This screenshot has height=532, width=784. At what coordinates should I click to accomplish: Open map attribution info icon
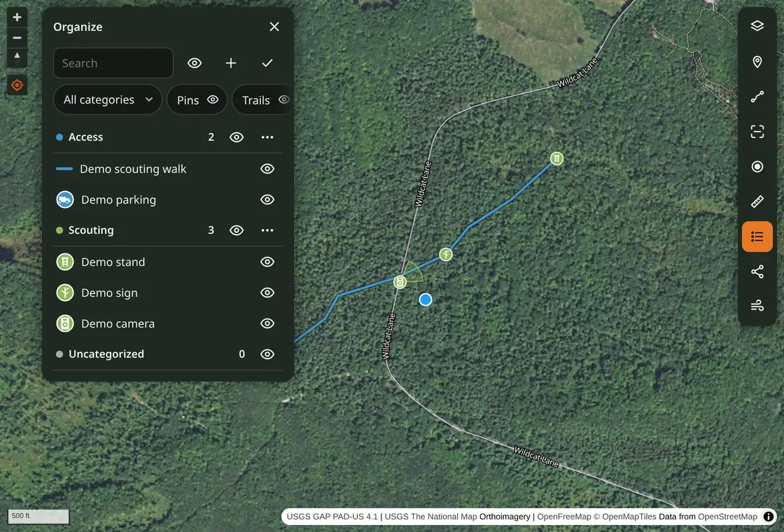pyautogui.click(x=769, y=517)
